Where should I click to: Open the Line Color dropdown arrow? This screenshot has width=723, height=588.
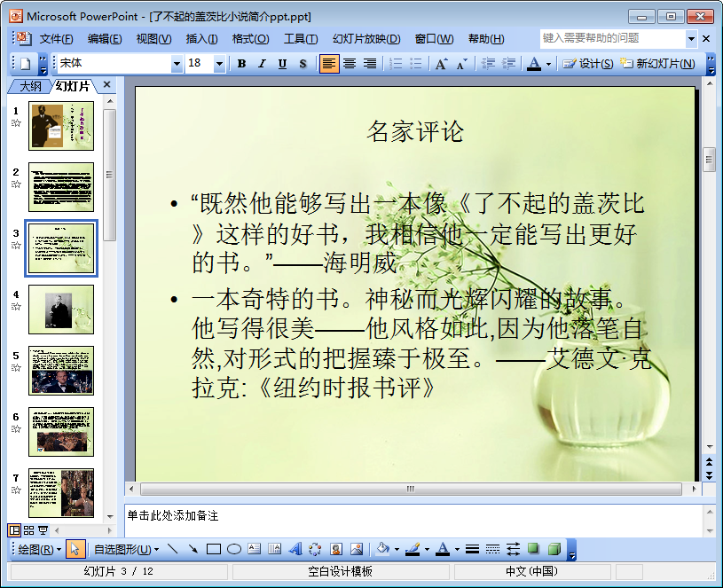(427, 549)
